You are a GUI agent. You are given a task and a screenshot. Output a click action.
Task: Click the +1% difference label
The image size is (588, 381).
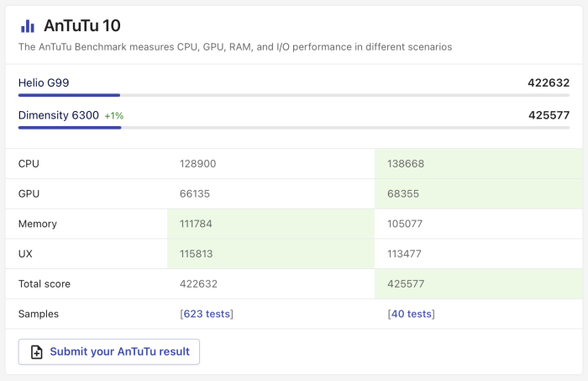tap(114, 115)
